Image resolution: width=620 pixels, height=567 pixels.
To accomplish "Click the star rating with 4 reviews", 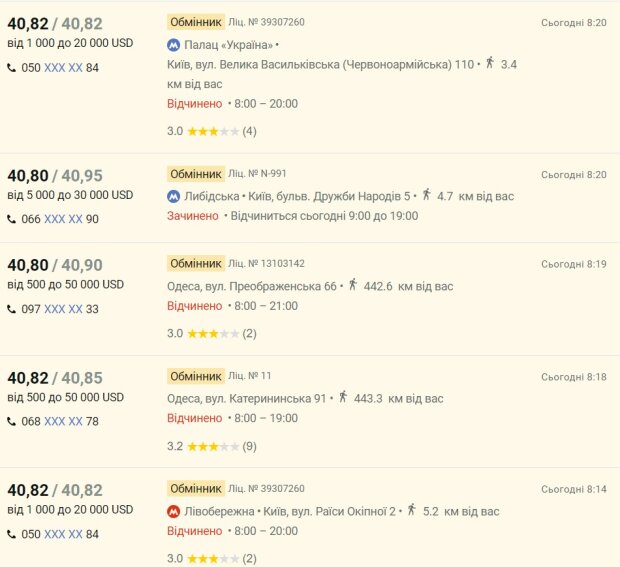I will 212,131.
